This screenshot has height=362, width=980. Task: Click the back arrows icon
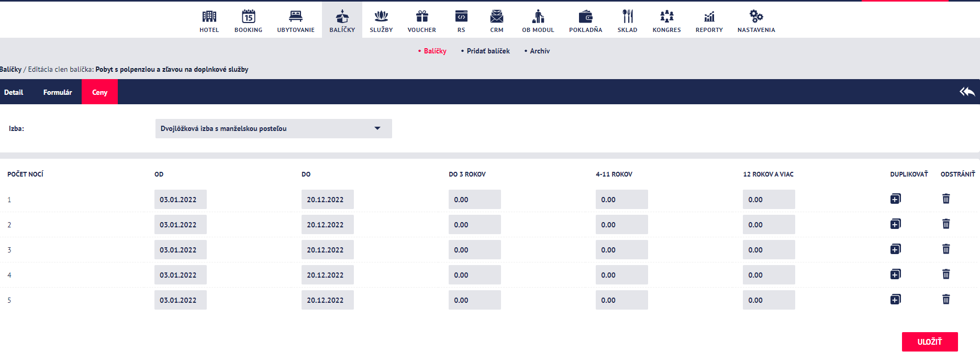967,92
